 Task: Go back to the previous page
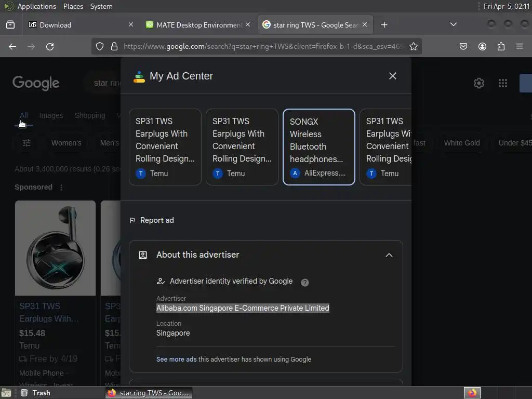pos(12,46)
